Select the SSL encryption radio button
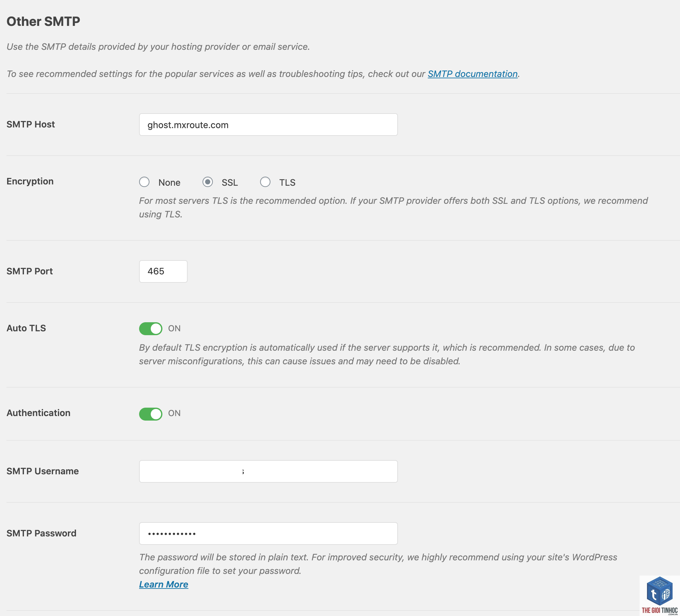The image size is (680, 616). [207, 182]
